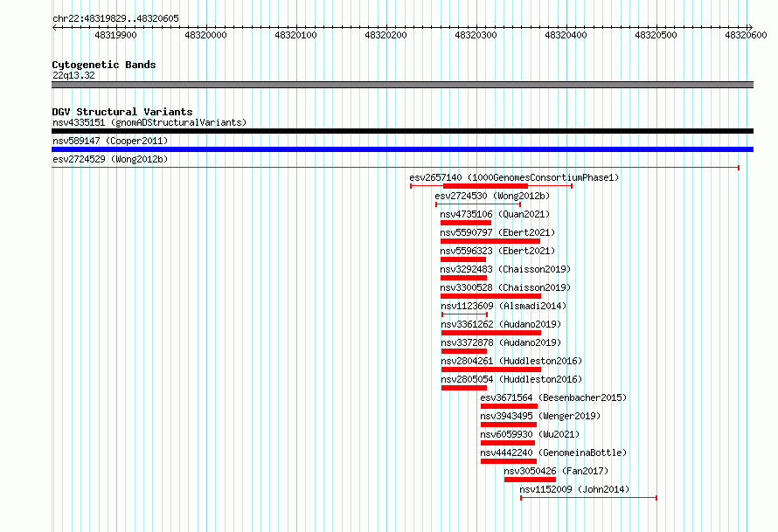Click ruler position 48320600
Image resolution: width=778 pixels, height=532 pixels.
(x=746, y=35)
